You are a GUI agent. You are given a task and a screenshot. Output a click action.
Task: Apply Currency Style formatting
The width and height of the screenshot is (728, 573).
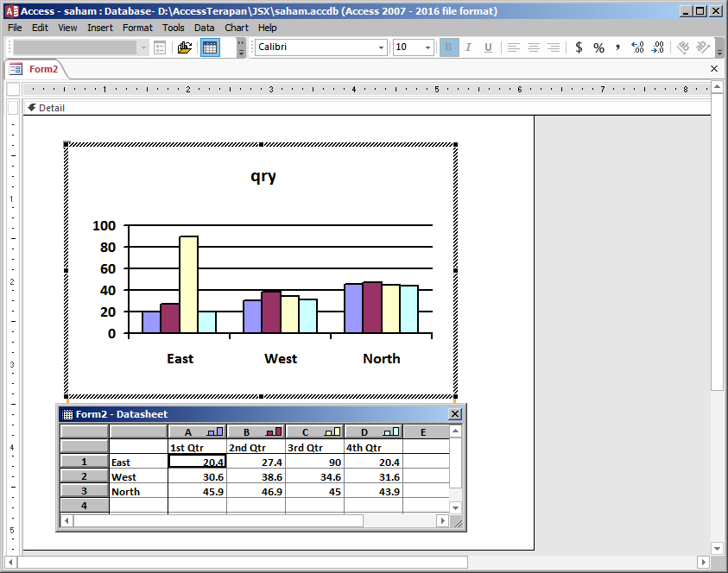click(x=578, y=47)
